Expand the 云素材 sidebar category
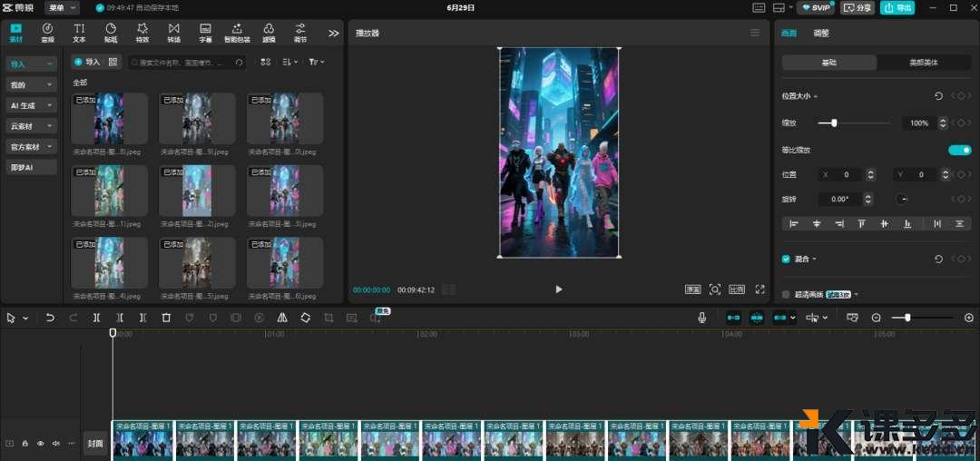This screenshot has height=461, width=980. tap(31, 125)
